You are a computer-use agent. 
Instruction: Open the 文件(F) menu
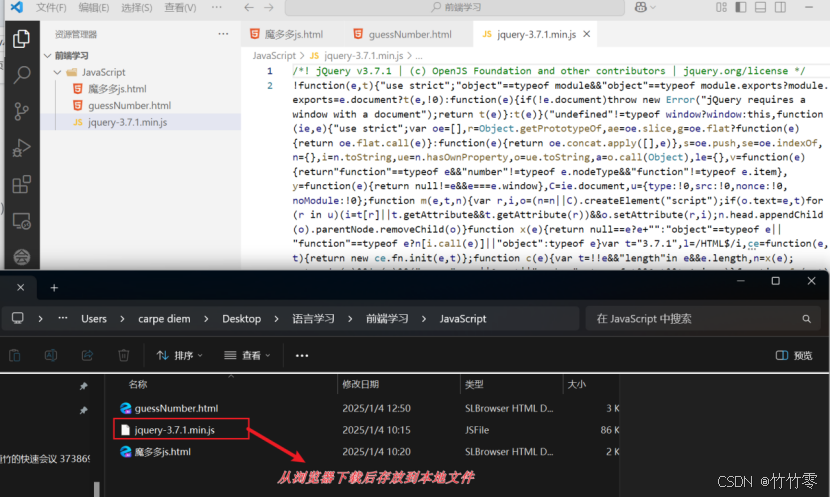pyautogui.click(x=51, y=7)
